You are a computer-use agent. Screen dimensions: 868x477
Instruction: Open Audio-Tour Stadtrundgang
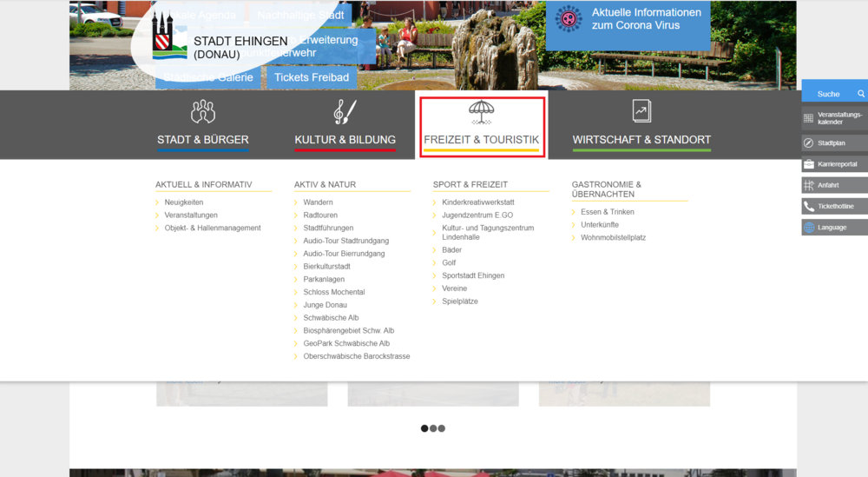tap(346, 241)
